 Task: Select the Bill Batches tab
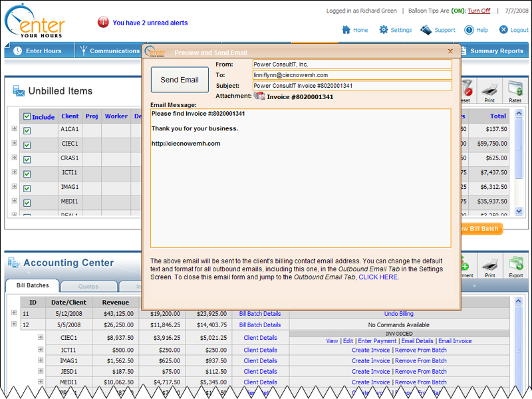click(32, 286)
